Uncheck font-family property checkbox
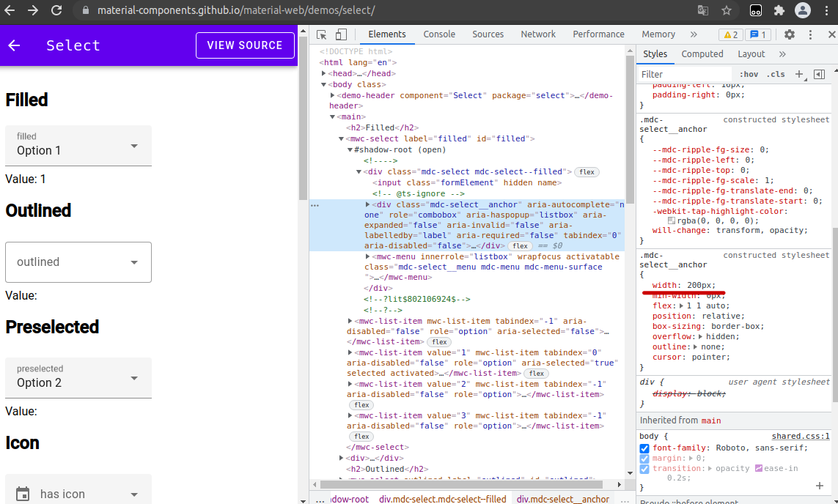The width and height of the screenshot is (838, 504). (644, 448)
